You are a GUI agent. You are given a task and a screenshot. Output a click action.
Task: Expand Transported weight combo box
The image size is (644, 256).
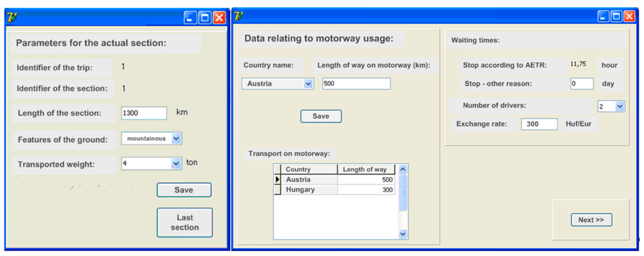[176, 164]
